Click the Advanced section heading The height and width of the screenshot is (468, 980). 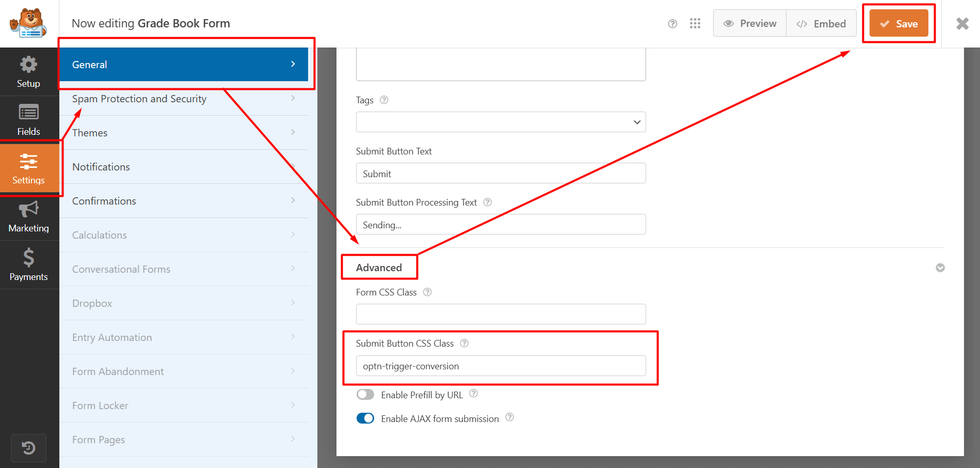(x=379, y=268)
